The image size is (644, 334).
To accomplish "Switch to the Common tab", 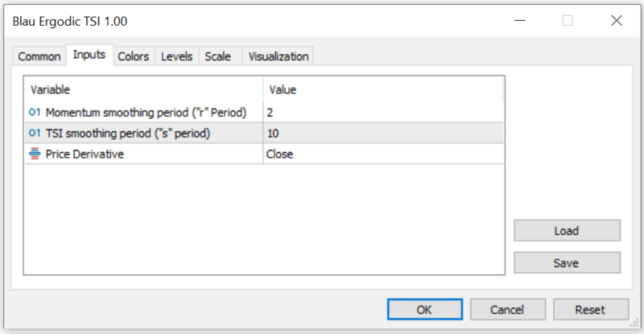I will 39,56.
